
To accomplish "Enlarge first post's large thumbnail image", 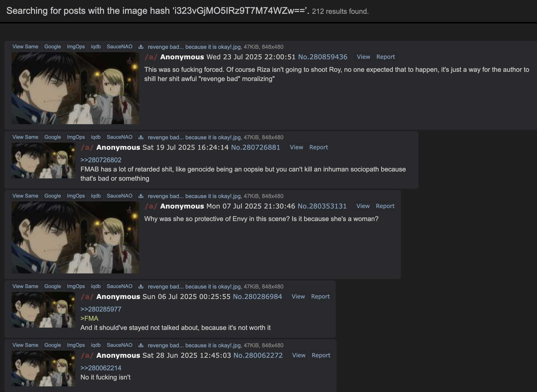I will pos(75,88).
